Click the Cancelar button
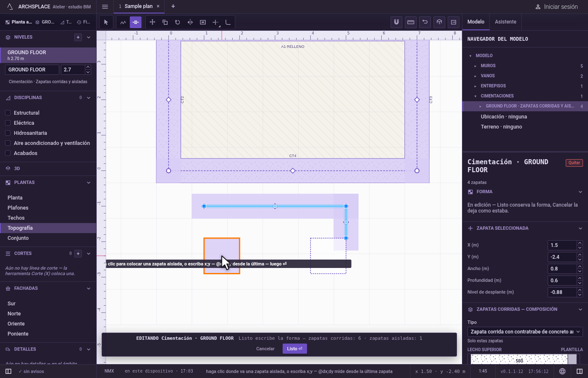 pos(265,349)
